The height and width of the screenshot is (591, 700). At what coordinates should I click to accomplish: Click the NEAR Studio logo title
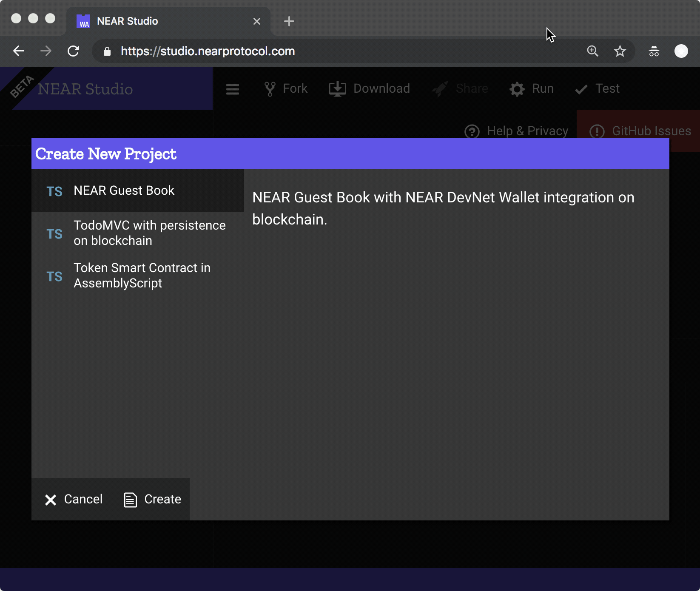point(85,89)
